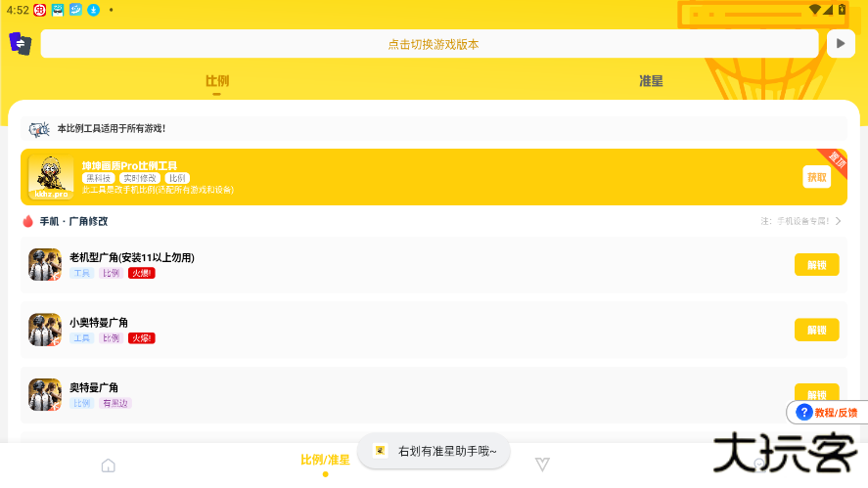Open the 点击切换游戏版本 version switcher bar
The width and height of the screenshot is (868, 488).
[x=430, y=44]
